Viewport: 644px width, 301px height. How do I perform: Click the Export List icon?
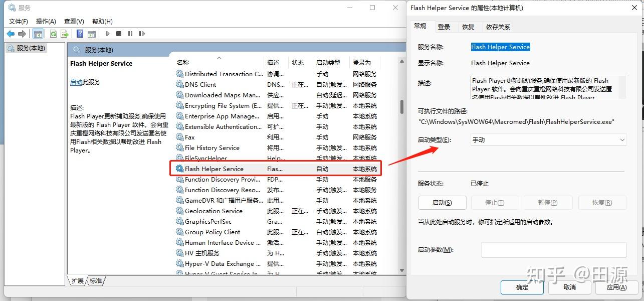coord(64,34)
